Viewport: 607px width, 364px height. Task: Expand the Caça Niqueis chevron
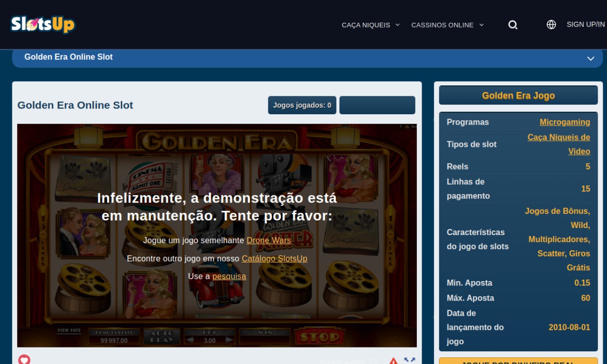point(397,25)
